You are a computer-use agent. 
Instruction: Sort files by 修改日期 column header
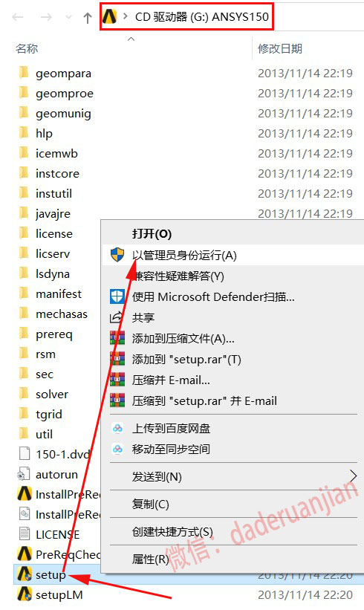pos(280,48)
